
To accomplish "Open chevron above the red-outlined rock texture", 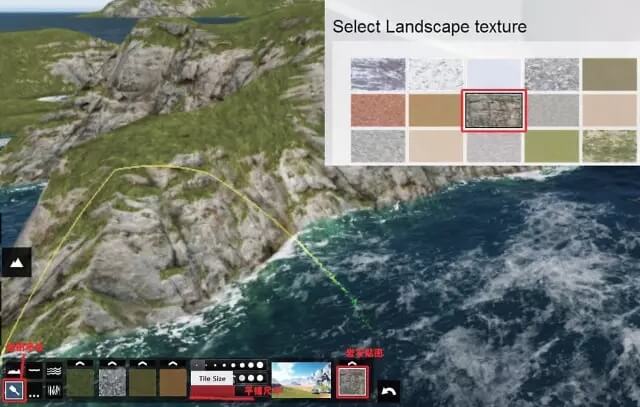I will (352, 364).
